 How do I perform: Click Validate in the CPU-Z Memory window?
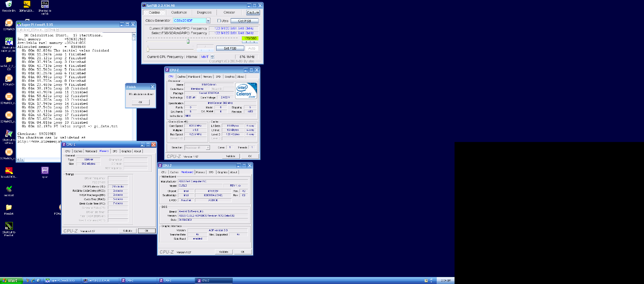coord(128,231)
